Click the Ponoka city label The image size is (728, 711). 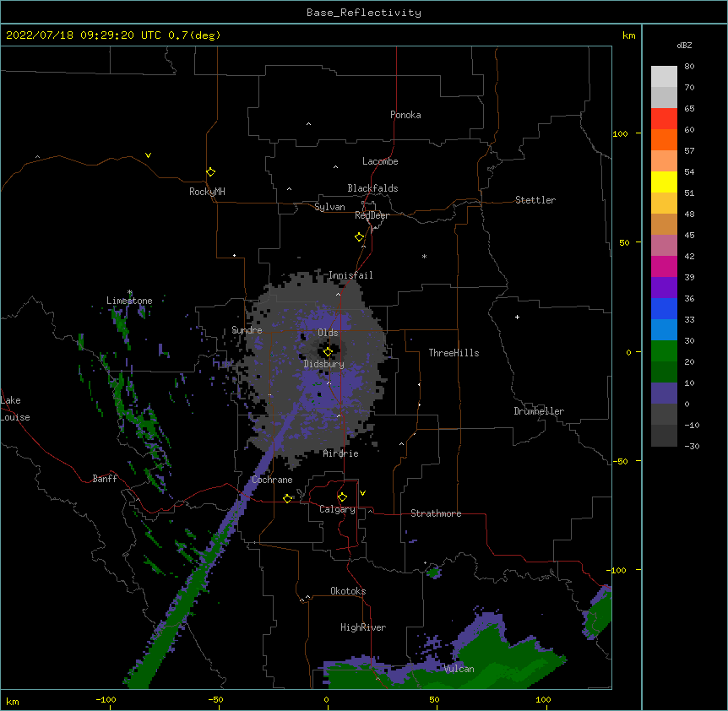(x=405, y=115)
